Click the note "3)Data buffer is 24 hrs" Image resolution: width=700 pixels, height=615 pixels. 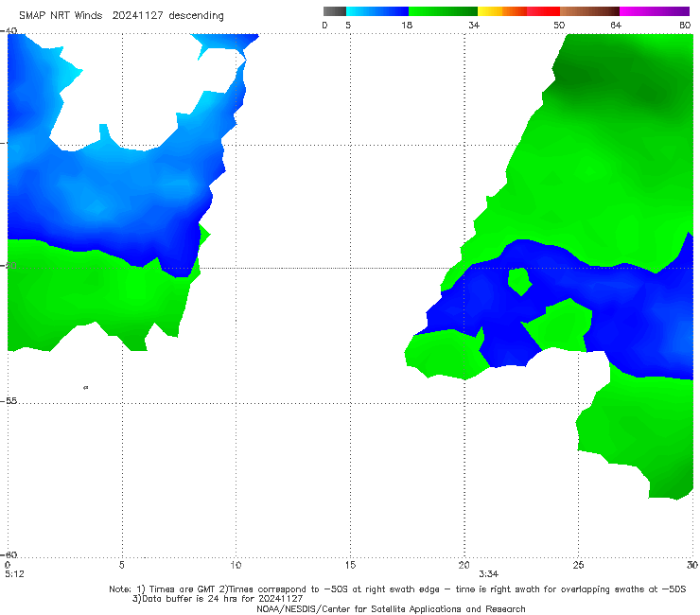[218, 599]
